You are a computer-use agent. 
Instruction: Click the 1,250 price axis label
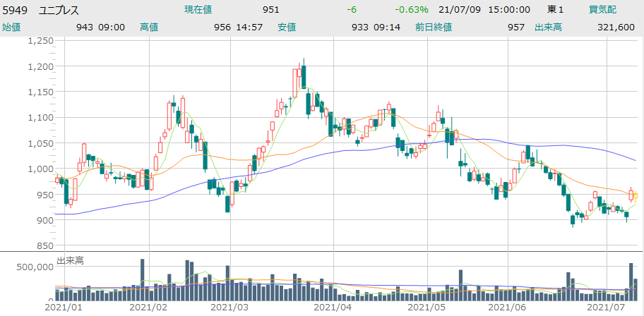tap(40, 41)
